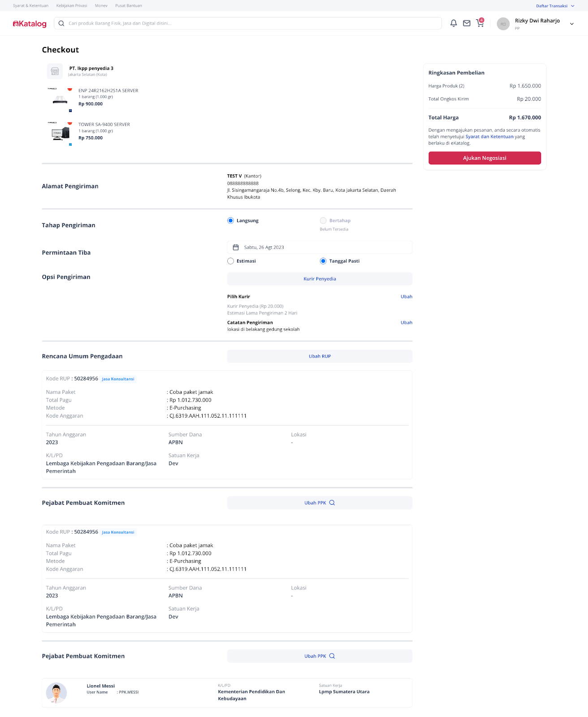
Task: Choose the Tanggal Pasti radio button
Action: click(323, 261)
